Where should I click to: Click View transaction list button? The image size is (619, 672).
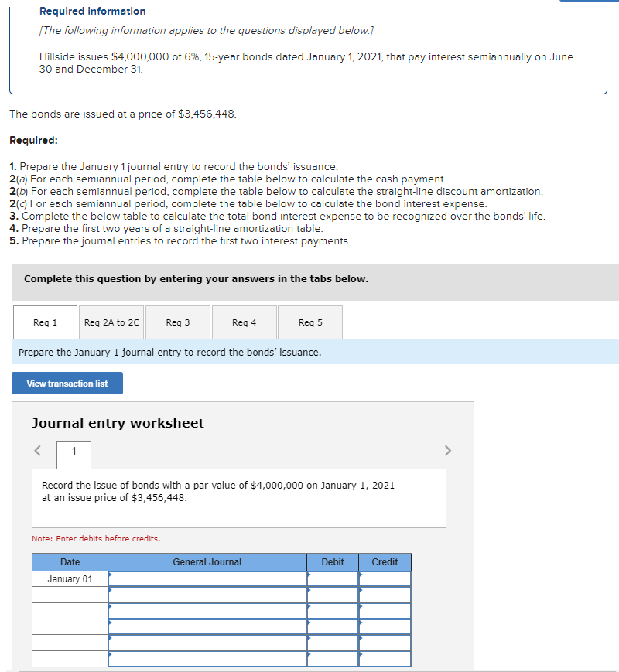(x=67, y=383)
